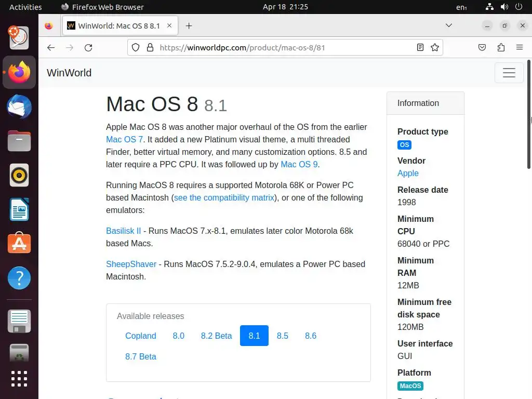Switch the en keyboard input source
Image resolution: width=532 pixels, height=399 pixels.
pyautogui.click(x=461, y=7)
